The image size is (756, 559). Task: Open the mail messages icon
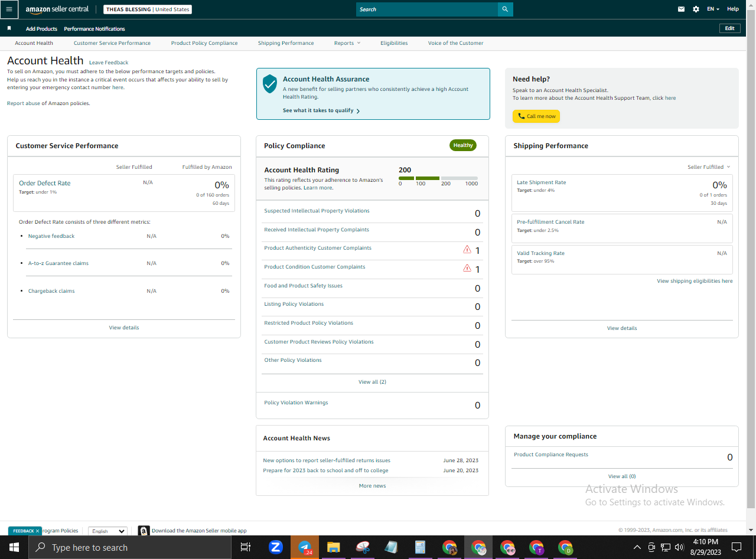click(681, 9)
